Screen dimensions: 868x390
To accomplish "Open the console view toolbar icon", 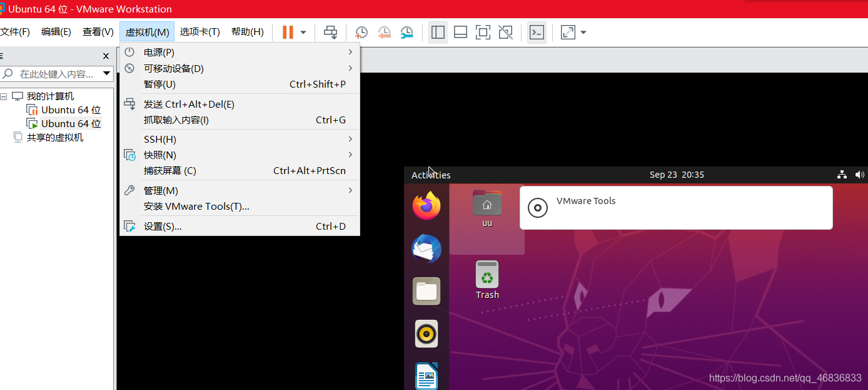I will [x=537, y=33].
